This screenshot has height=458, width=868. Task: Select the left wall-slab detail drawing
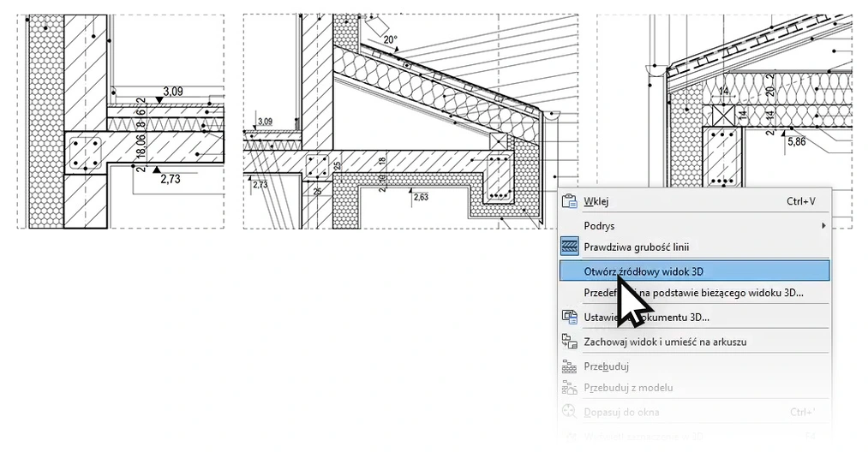[121, 122]
